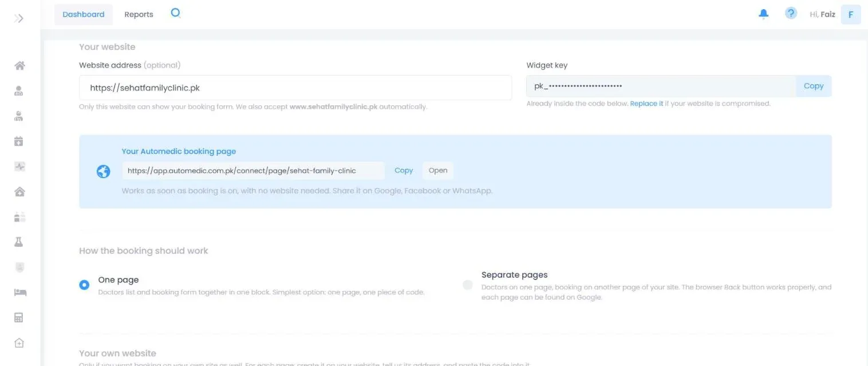Open the Automedic booking page
The image size is (868, 366).
pyautogui.click(x=438, y=171)
